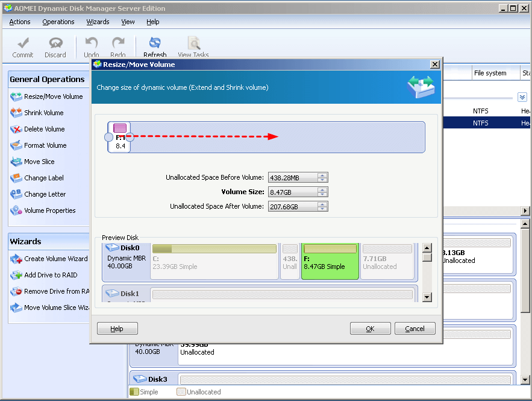Click volume list horizontal scroll right arrow
The width and height of the screenshot is (532, 401).
525,211
